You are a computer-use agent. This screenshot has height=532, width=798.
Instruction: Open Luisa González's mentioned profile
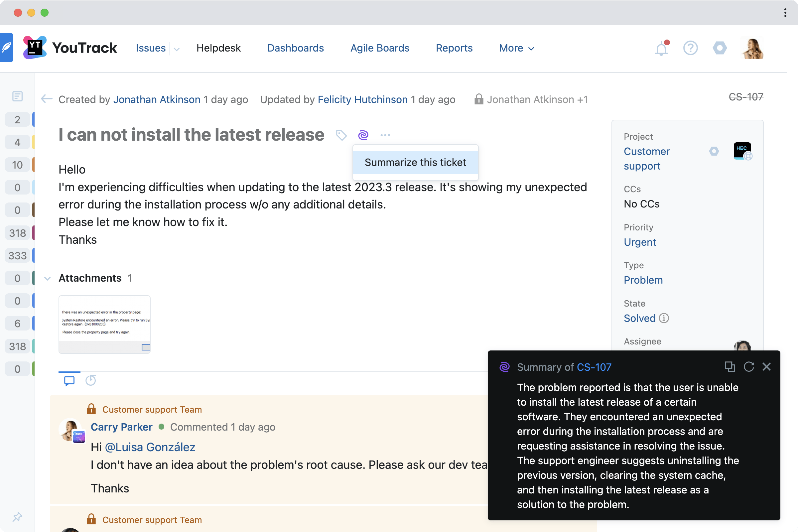click(x=151, y=447)
